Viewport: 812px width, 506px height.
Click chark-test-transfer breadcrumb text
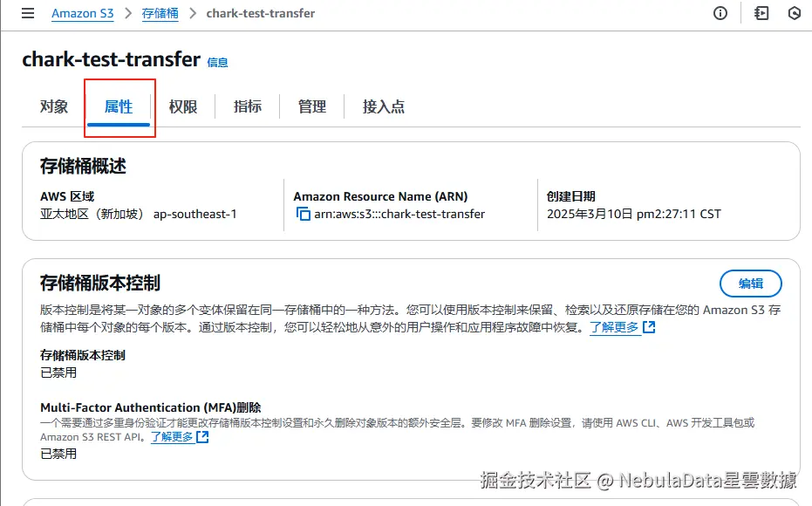[x=261, y=13]
